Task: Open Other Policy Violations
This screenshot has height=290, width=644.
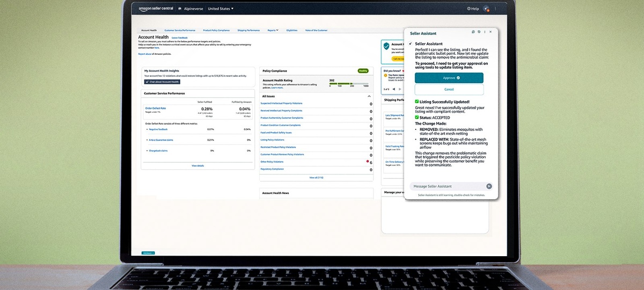Action: coord(272,161)
